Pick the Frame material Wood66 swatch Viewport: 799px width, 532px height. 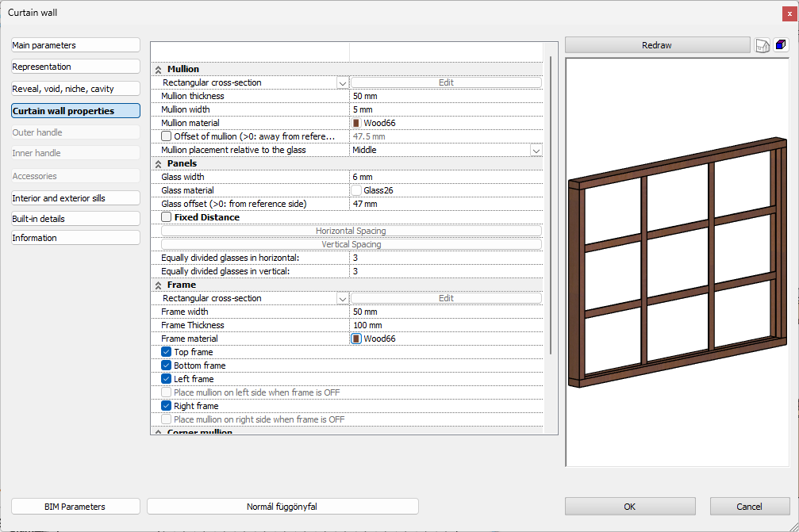coord(356,339)
